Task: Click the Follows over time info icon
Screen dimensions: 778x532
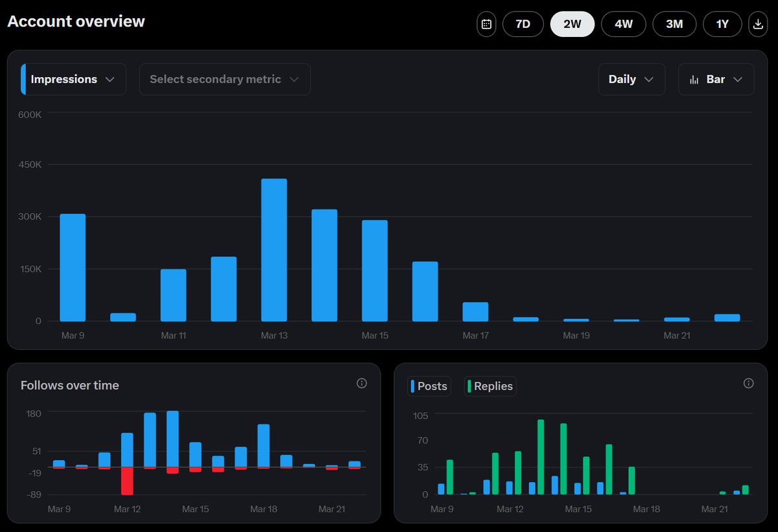Action: [x=362, y=384]
